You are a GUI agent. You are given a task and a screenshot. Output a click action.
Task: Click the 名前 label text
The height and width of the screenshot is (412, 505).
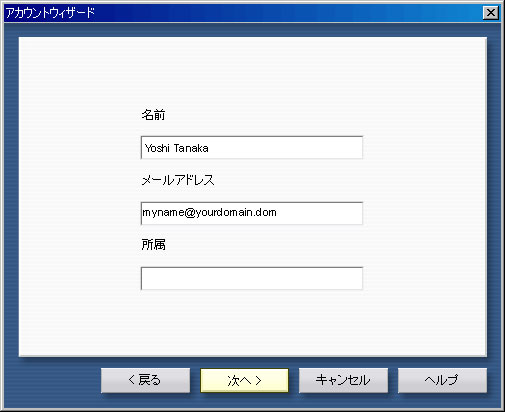coord(153,115)
